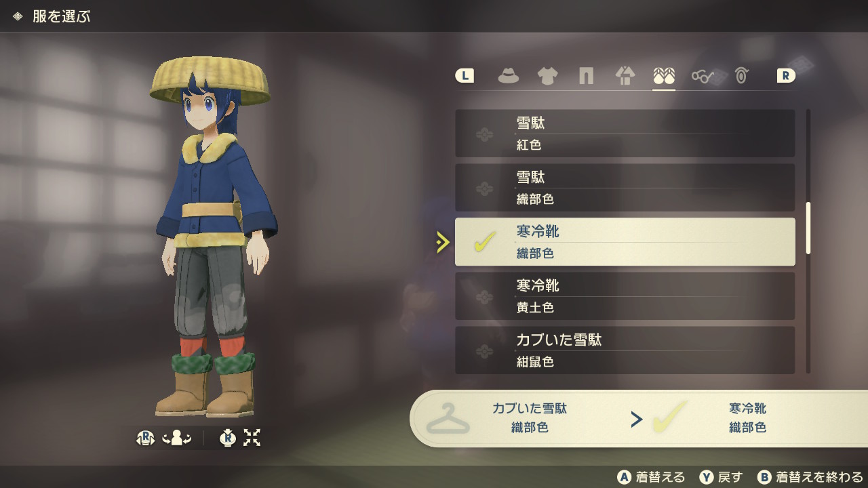Viewport: 868px width, 488px height.
Task: Click the clothing list scrollbar thumb
Action: 808,228
